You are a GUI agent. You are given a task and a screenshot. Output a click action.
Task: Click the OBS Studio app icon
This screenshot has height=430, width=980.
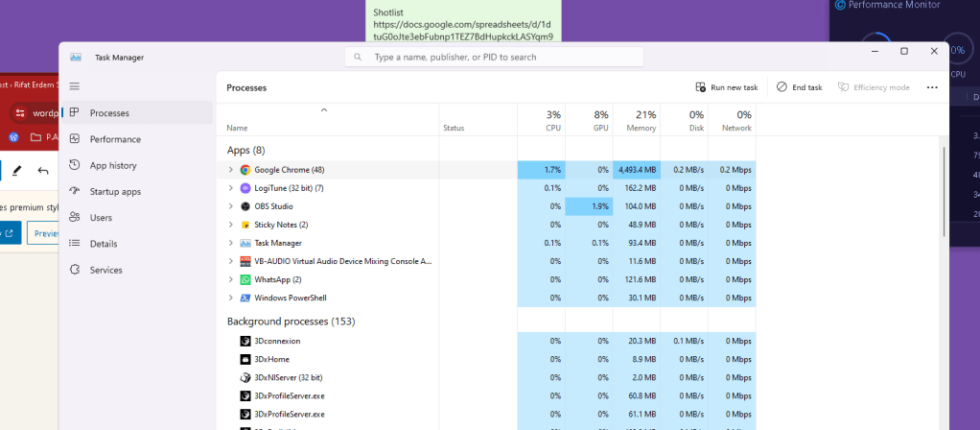point(245,206)
